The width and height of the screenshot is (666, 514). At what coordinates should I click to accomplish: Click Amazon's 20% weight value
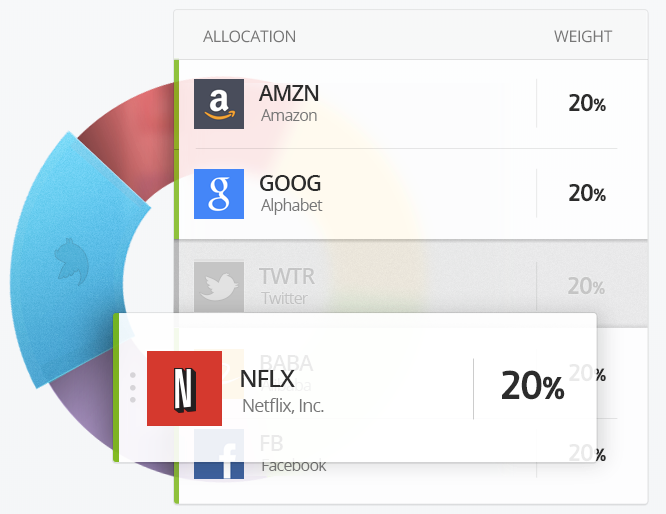pos(587,103)
